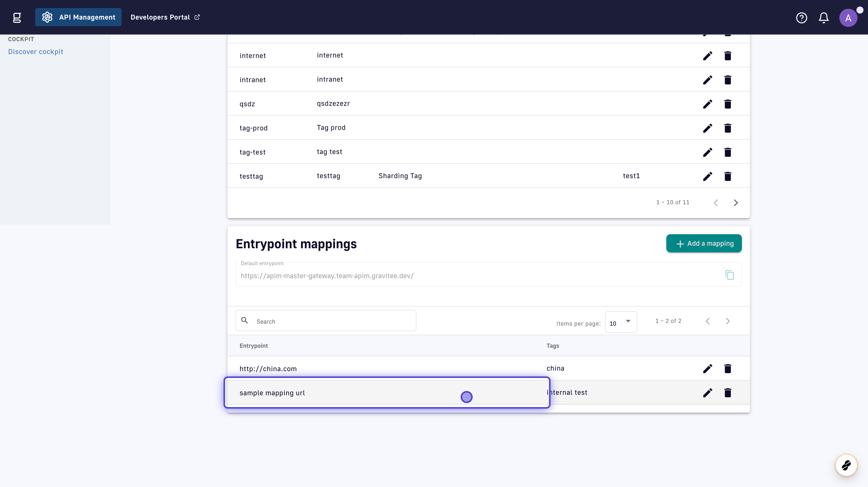Edit the http://china.com mapping
The image size is (868, 487).
[x=707, y=368]
